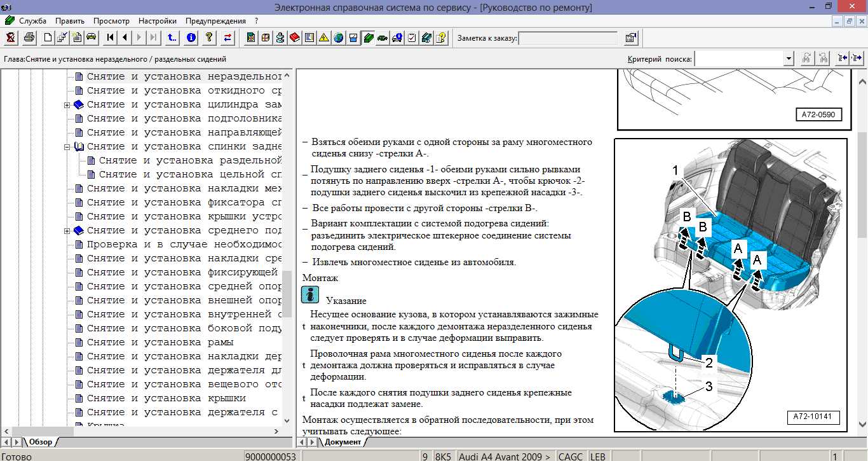Click the order note properties icon

click(631, 38)
